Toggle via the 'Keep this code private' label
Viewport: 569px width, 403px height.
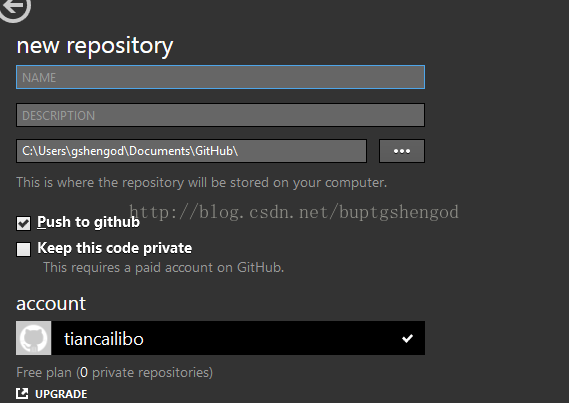(x=115, y=248)
